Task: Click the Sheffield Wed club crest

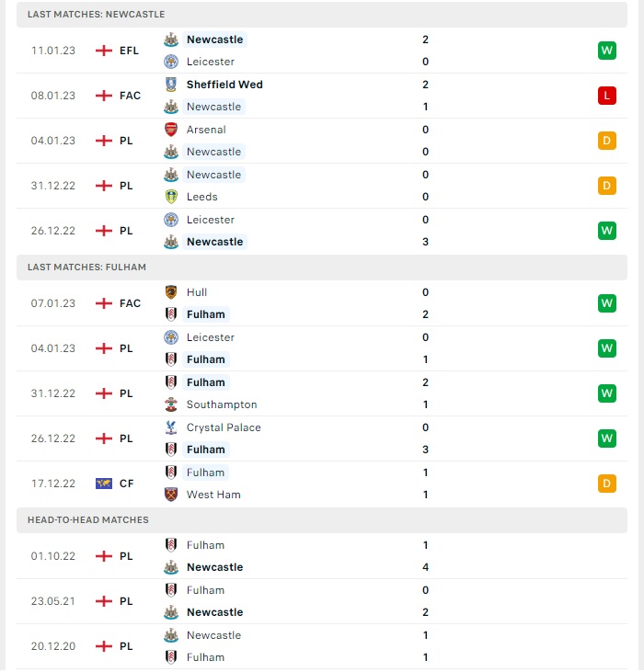Action: [171, 85]
